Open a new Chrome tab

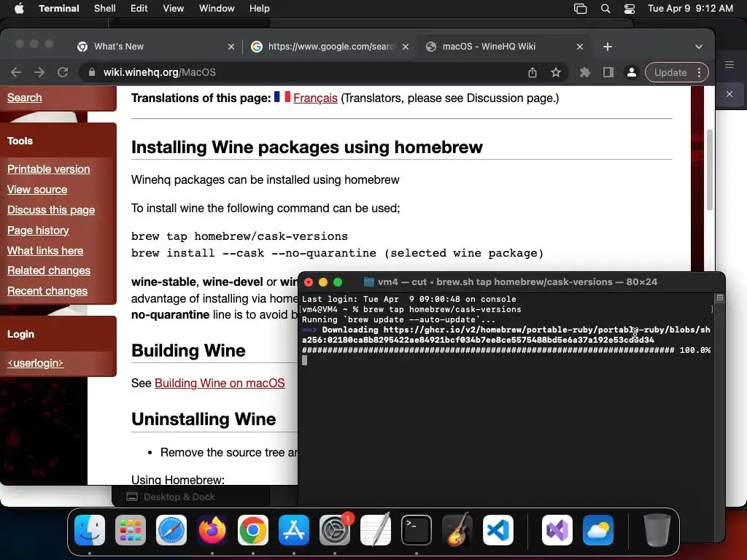click(x=608, y=47)
